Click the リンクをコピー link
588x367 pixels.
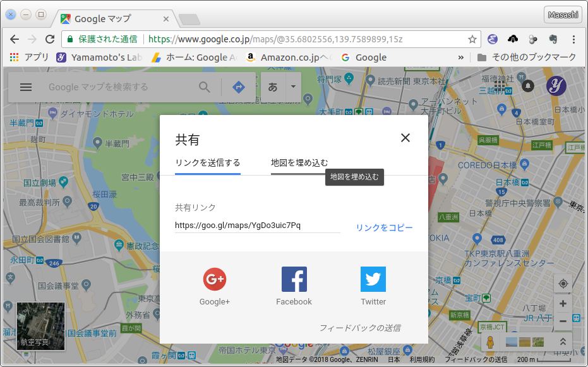tap(384, 227)
